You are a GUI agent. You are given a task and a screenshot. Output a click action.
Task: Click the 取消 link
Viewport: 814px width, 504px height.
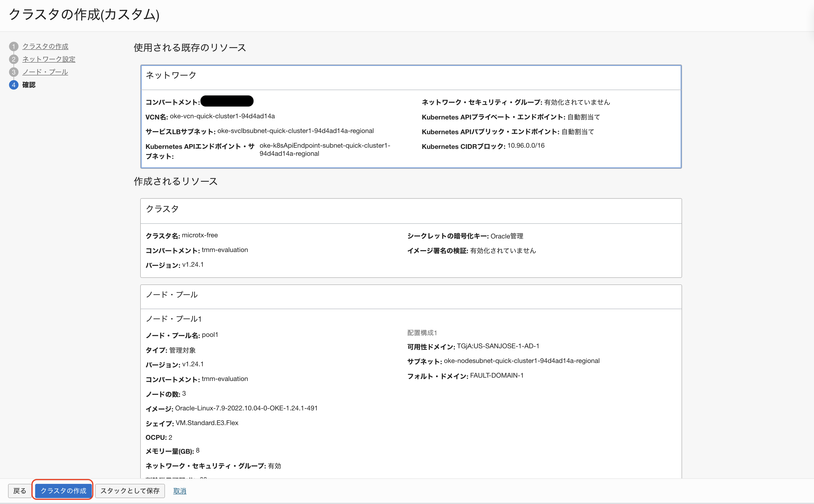179,491
